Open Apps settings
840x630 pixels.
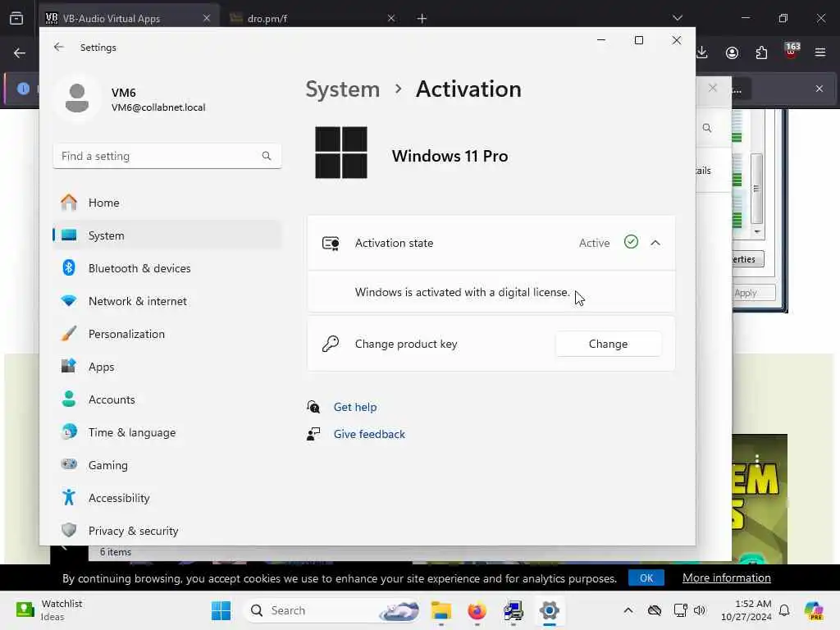[x=167, y=367]
